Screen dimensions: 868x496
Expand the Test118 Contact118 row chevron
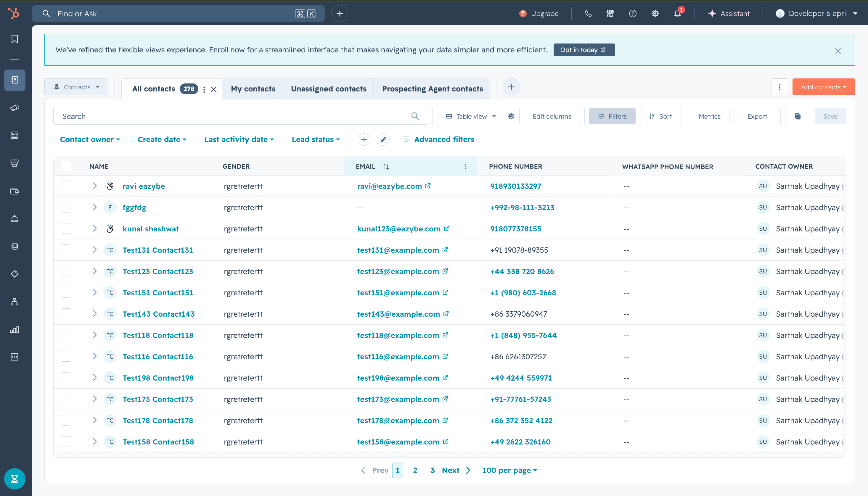click(95, 335)
